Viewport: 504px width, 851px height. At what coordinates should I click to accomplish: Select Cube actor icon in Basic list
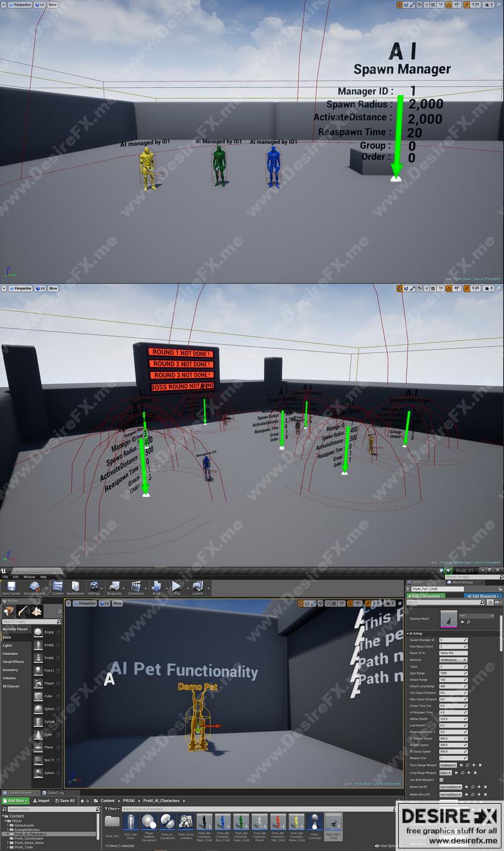click(x=38, y=696)
